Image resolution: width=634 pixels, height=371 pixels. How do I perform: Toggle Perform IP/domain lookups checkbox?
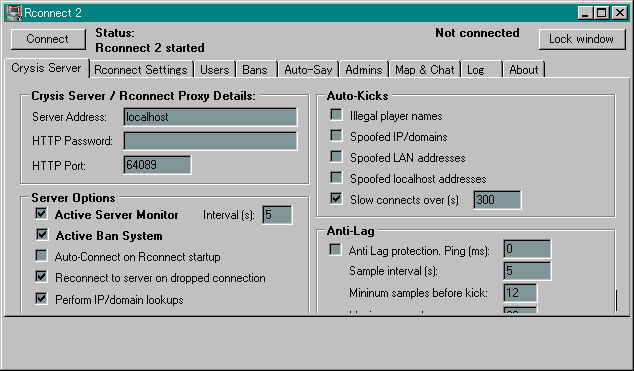(41, 298)
